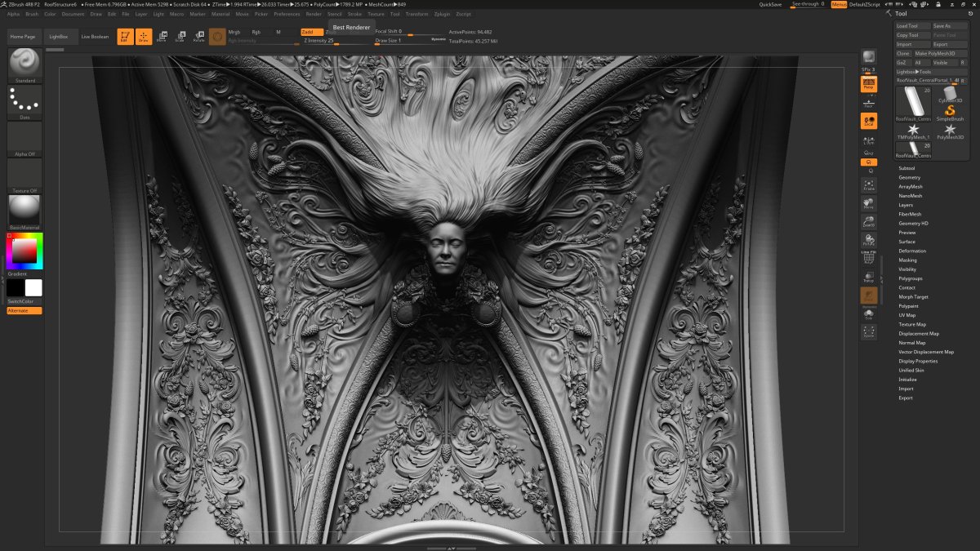Toggle Zadd sculpting mode
The width and height of the screenshot is (980, 551).
click(309, 31)
